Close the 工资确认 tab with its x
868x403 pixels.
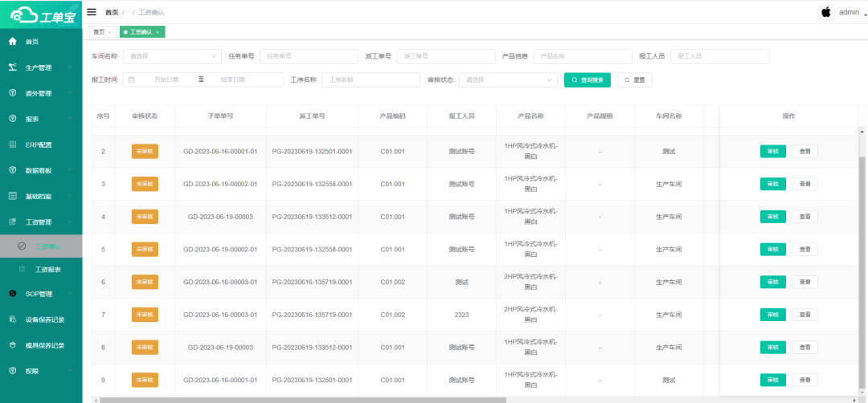click(158, 32)
